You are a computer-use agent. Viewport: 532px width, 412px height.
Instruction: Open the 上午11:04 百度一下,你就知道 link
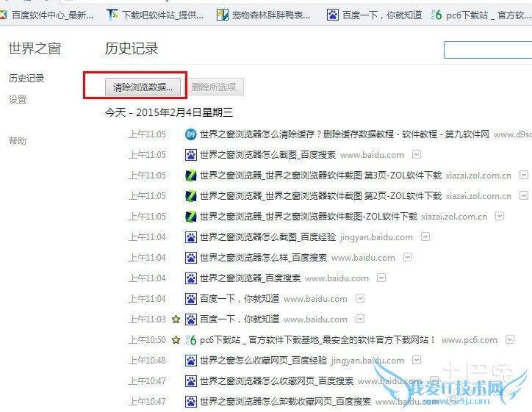(x=240, y=299)
